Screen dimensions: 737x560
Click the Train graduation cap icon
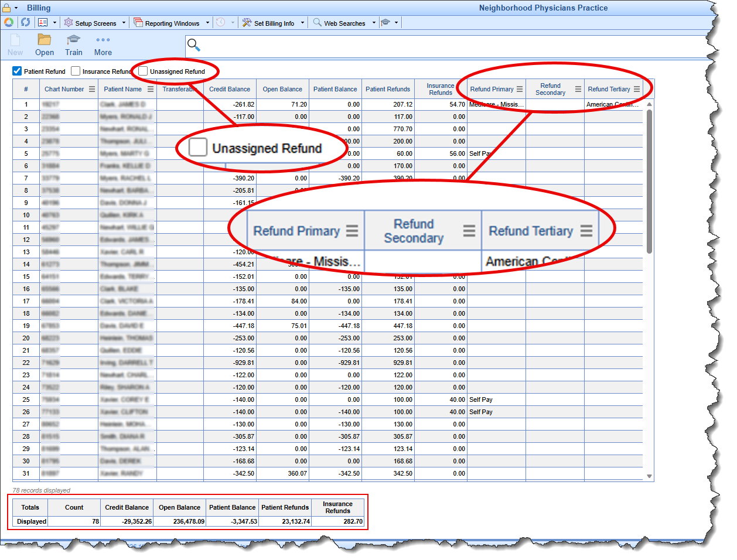pyautogui.click(x=73, y=39)
